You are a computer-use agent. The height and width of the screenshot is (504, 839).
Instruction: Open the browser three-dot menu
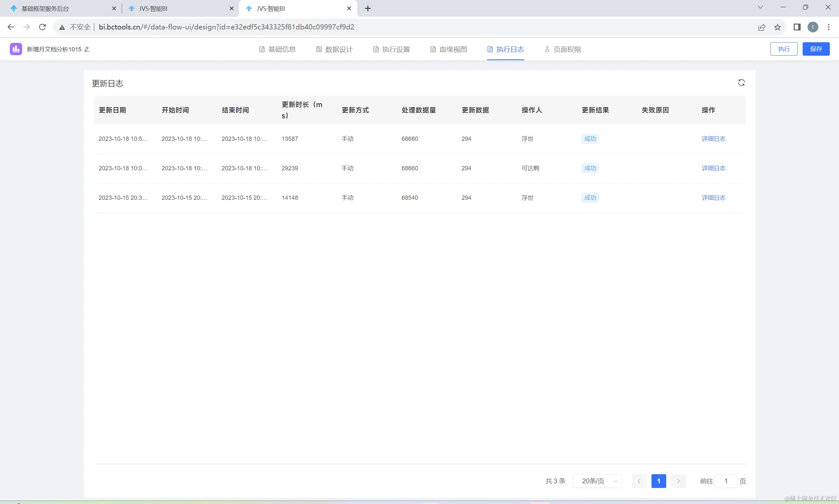pyautogui.click(x=829, y=27)
